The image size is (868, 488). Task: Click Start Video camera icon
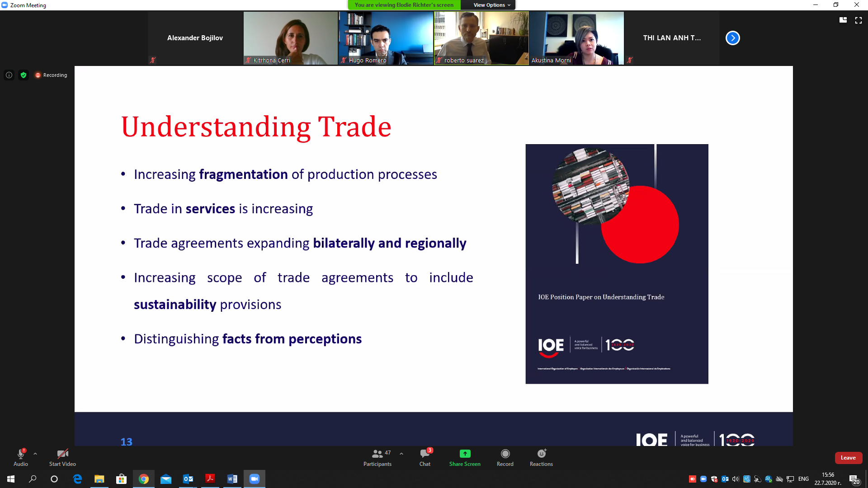pyautogui.click(x=62, y=454)
